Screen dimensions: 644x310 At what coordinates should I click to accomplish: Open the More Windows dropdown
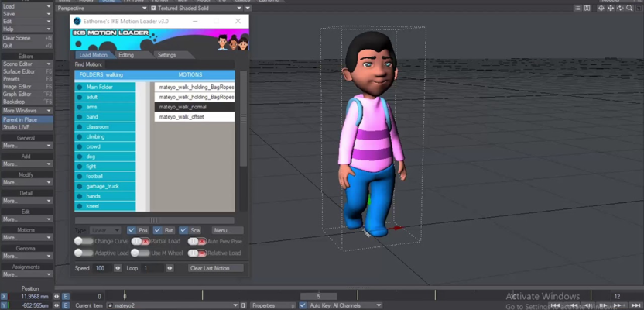coord(27,111)
